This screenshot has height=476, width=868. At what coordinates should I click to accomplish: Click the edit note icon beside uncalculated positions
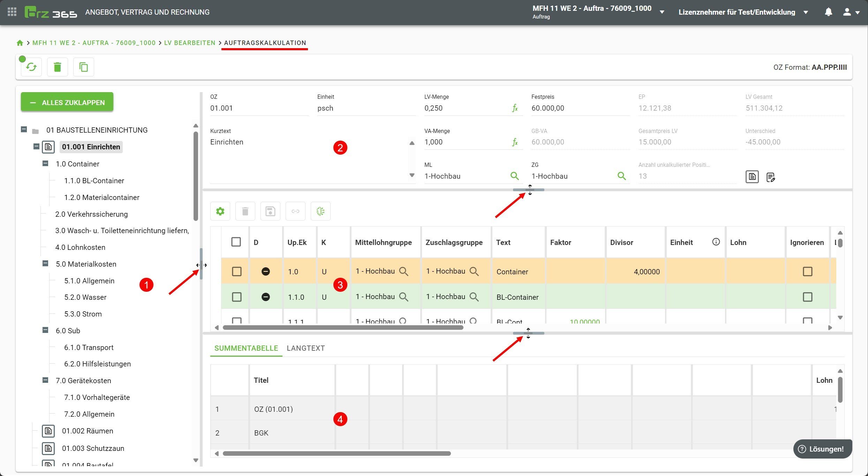tap(771, 177)
